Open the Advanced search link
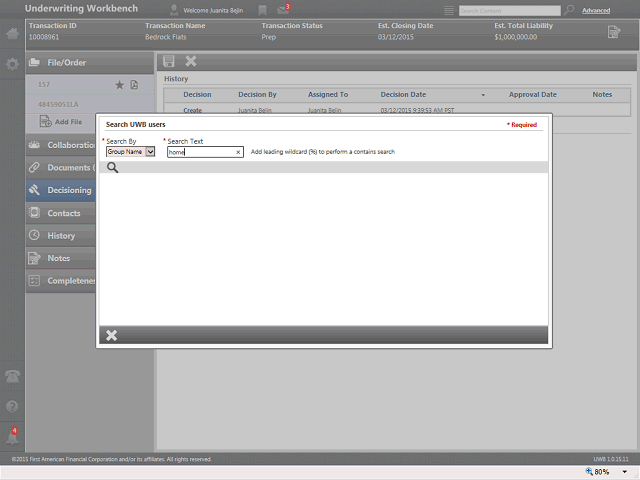The image size is (640, 480). [596, 11]
